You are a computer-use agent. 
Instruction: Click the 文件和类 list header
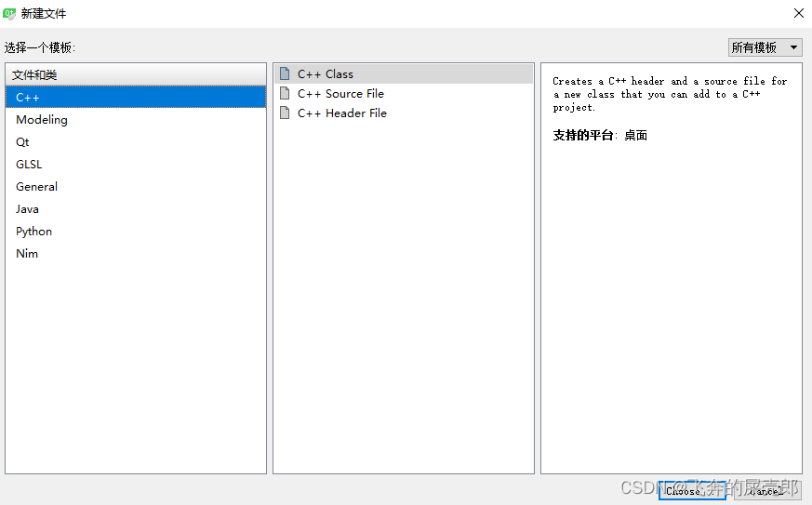click(136, 74)
